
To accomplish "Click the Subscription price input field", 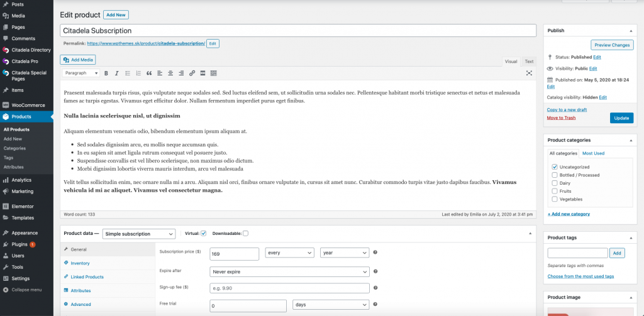I will [x=234, y=254].
